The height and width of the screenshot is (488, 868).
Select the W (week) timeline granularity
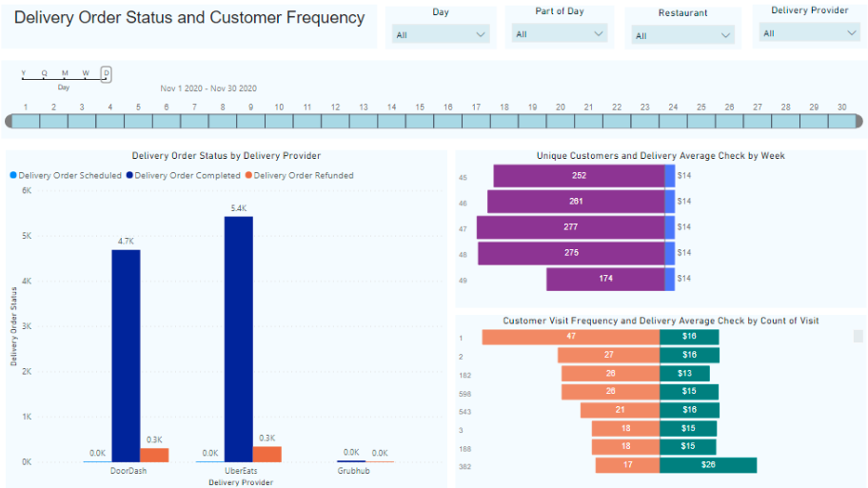coord(86,73)
